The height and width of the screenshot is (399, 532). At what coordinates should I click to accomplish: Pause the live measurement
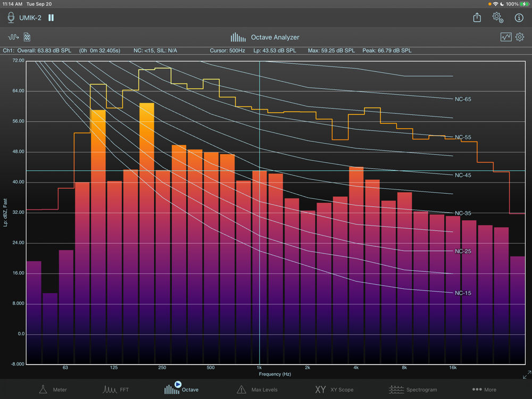tap(51, 18)
